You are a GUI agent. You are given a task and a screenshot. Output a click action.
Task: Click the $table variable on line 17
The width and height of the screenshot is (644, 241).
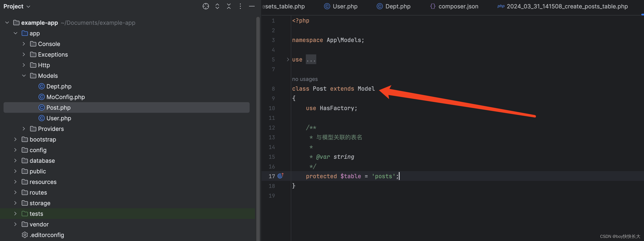click(x=351, y=176)
